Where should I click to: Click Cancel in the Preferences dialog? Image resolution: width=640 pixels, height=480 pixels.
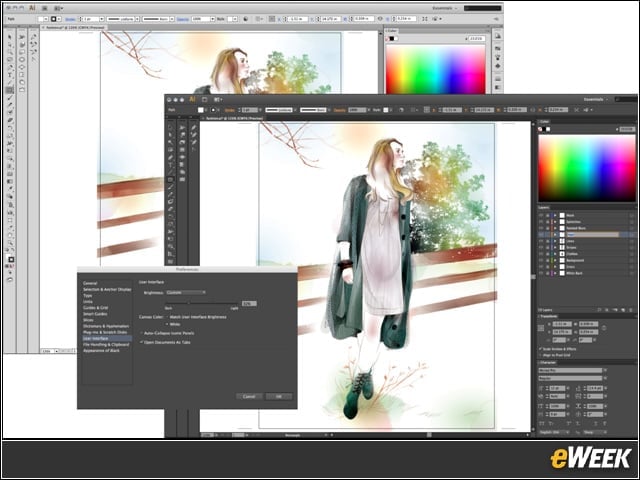[249, 396]
